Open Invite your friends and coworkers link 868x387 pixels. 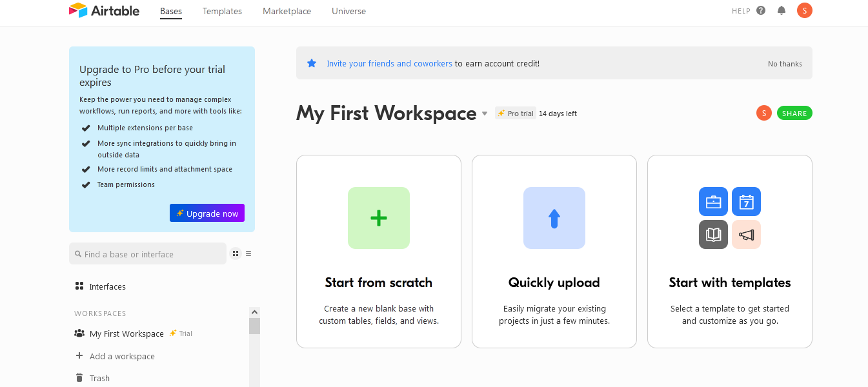tap(389, 63)
